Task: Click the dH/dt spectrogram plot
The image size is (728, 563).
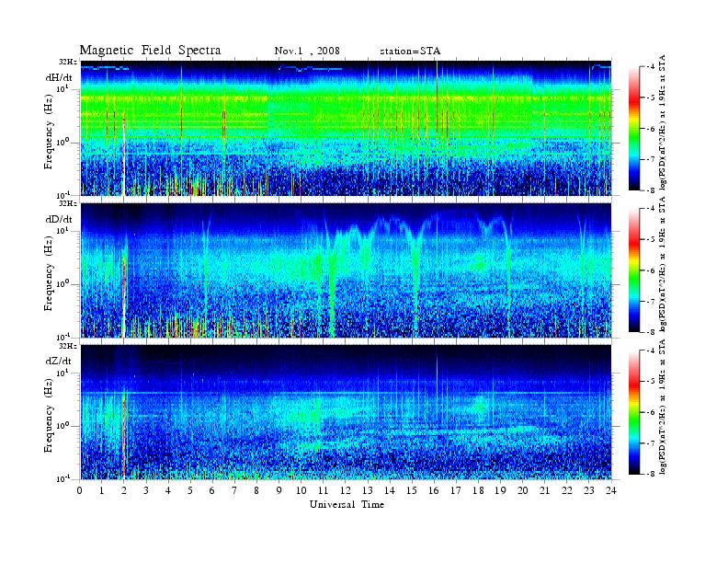Action: click(346, 128)
